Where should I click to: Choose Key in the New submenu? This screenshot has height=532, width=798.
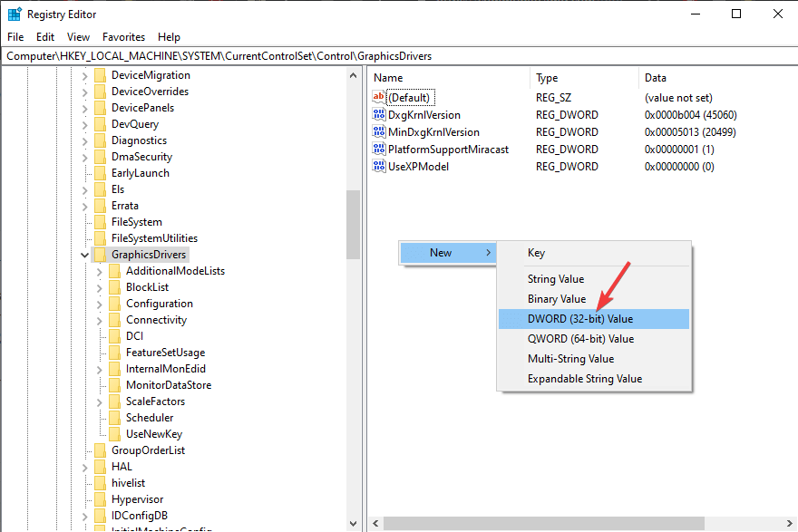(x=593, y=253)
